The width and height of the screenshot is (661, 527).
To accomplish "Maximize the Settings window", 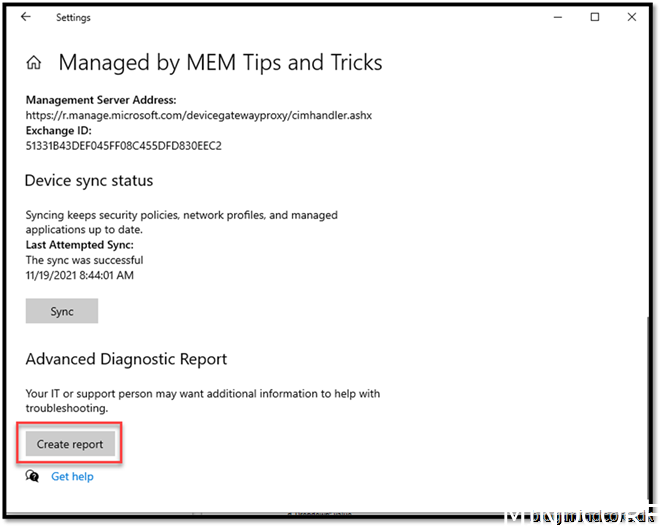I will 594,17.
